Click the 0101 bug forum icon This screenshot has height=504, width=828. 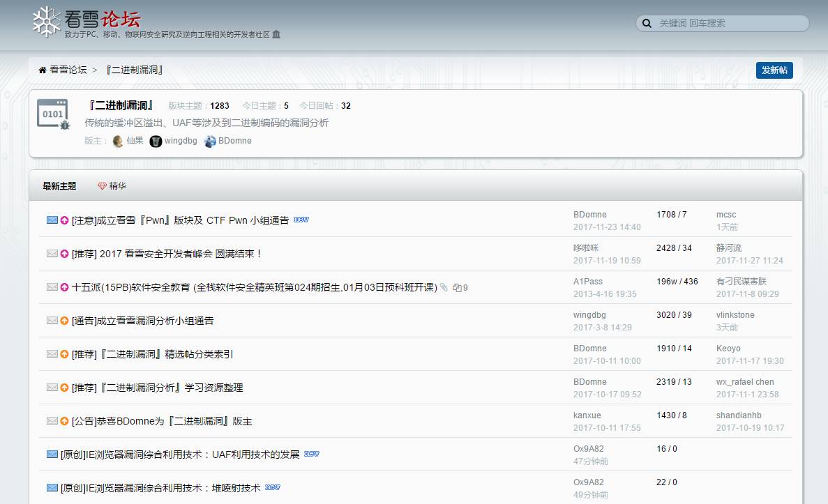(53, 114)
